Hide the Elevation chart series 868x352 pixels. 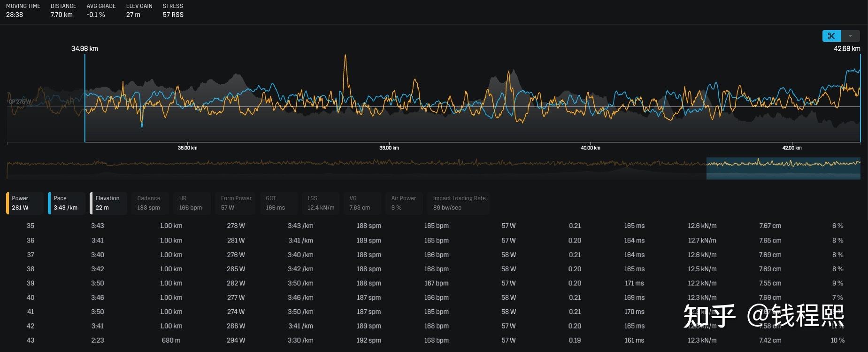[x=108, y=203]
